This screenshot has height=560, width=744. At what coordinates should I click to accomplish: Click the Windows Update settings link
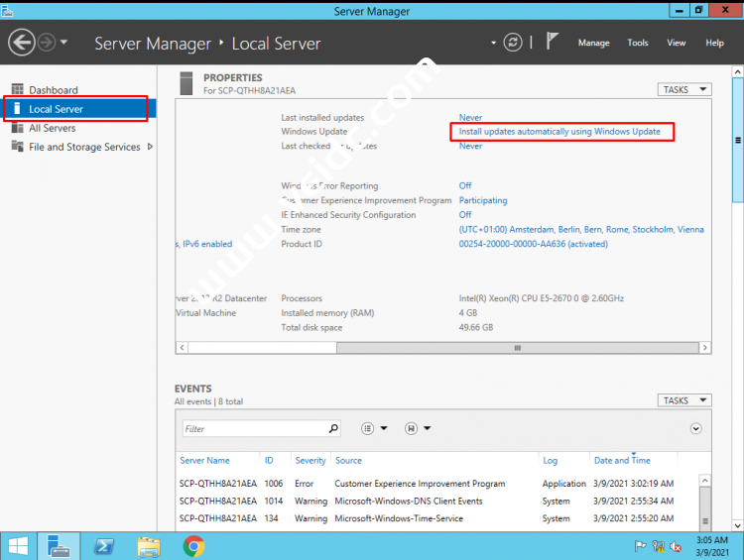coord(559,132)
